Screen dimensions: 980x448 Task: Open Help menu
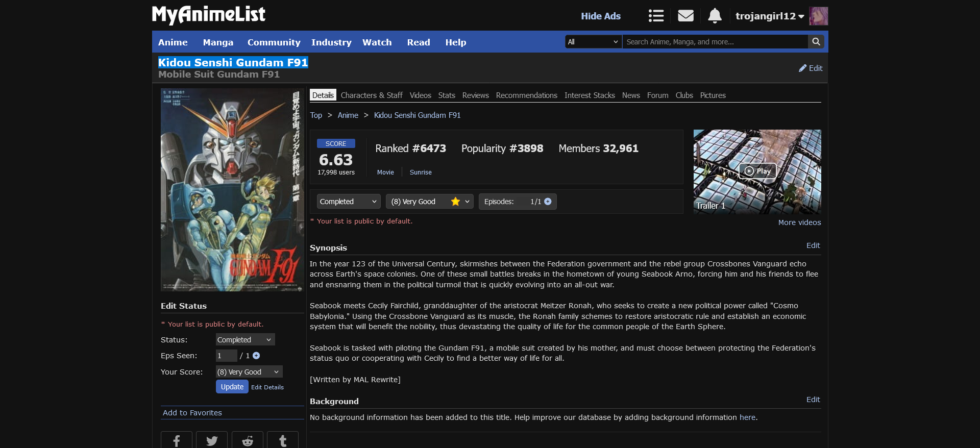(455, 42)
